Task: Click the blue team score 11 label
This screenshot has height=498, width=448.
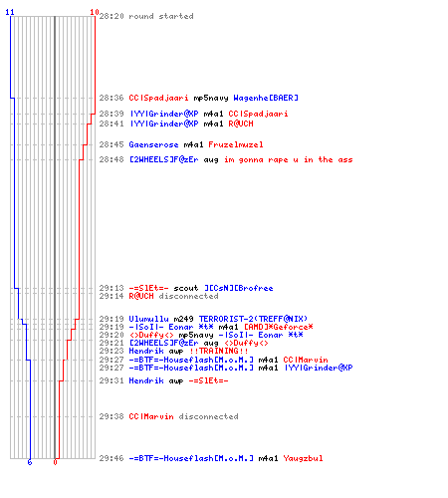Action: point(10,12)
